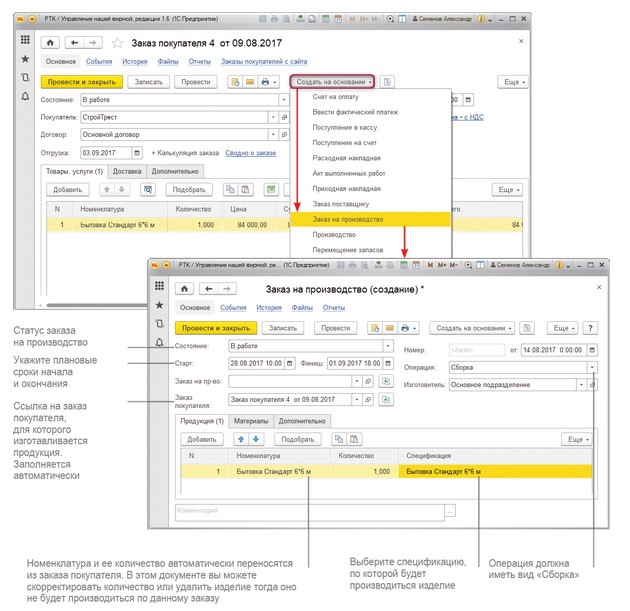Click Записать in production order
Screen dimensions: 630x611
coord(283,328)
